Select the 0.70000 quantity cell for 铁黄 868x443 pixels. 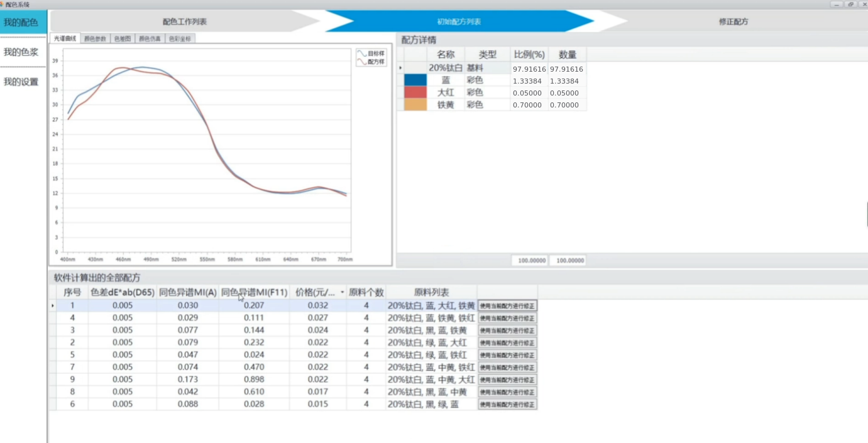pyautogui.click(x=568, y=105)
